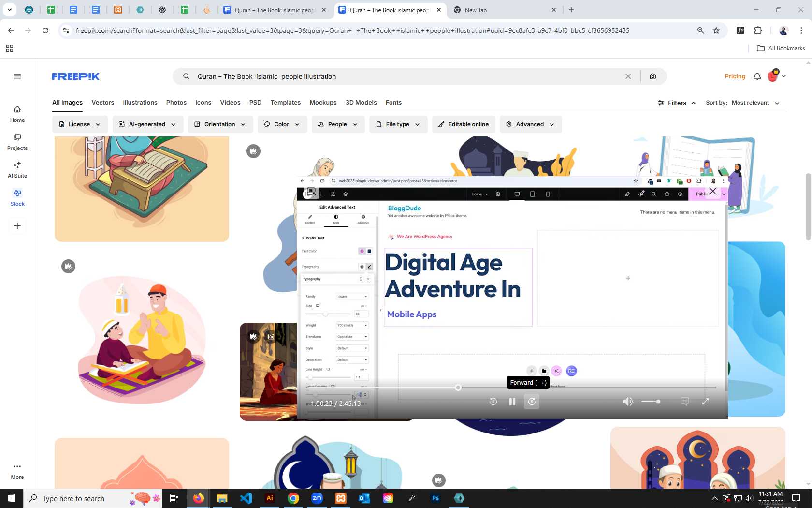Open the Freepik hamburger menu
The image size is (812, 508).
click(17, 76)
